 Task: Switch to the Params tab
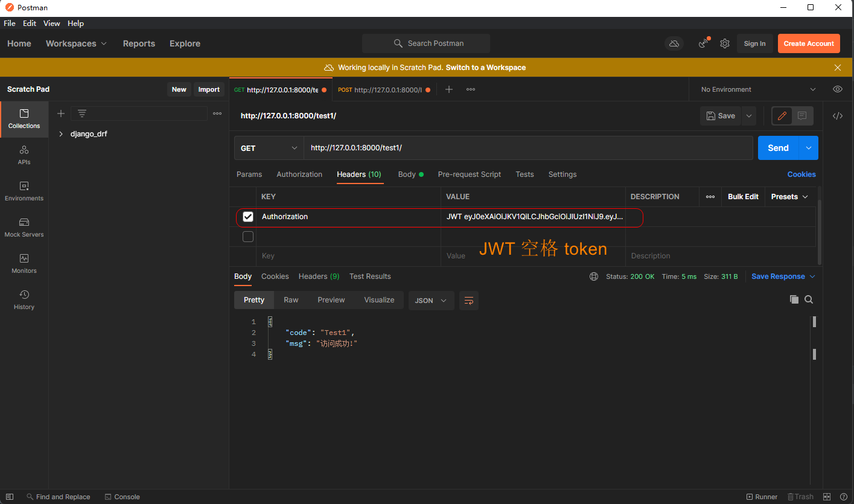tap(249, 174)
